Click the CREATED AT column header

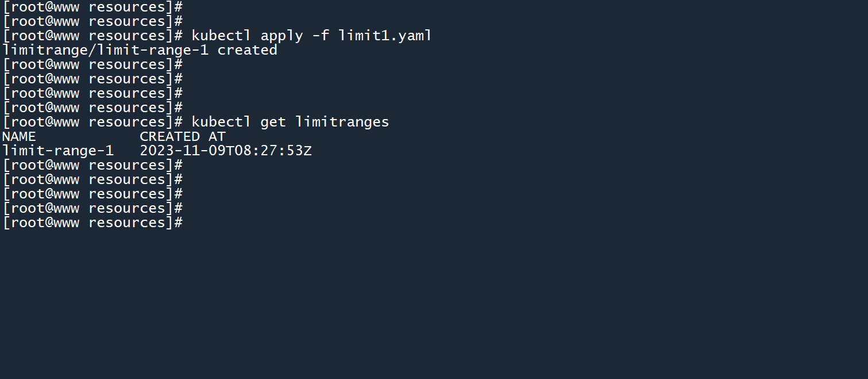183,136
